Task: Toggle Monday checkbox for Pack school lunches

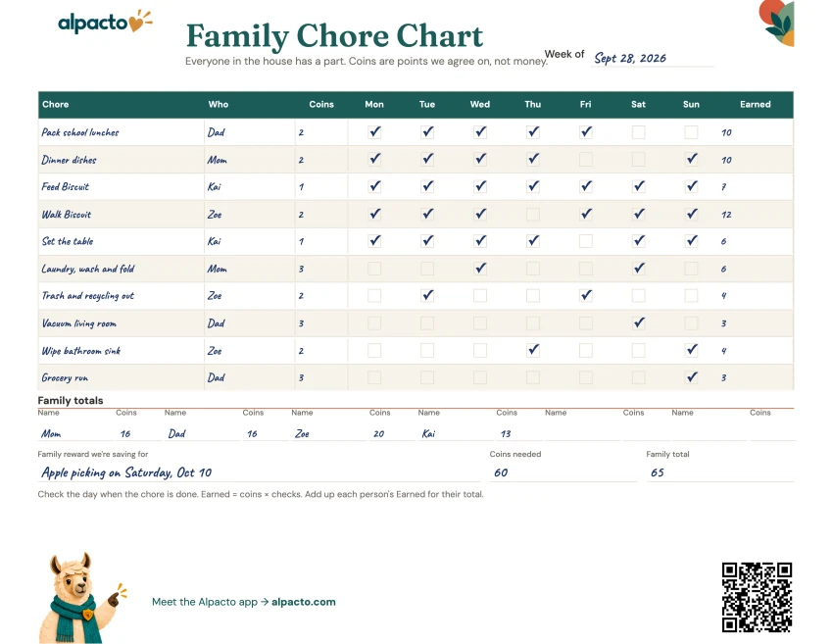Action: [x=374, y=131]
